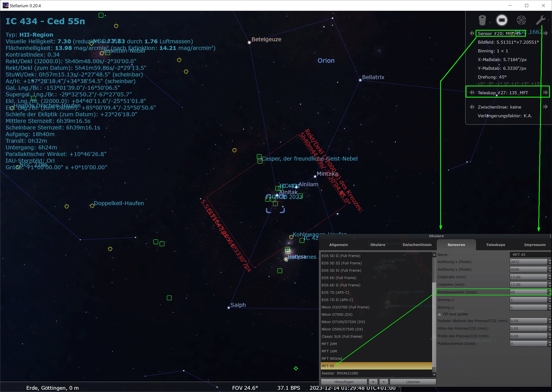Click the Auflösung y field showing 4096

coord(528,269)
